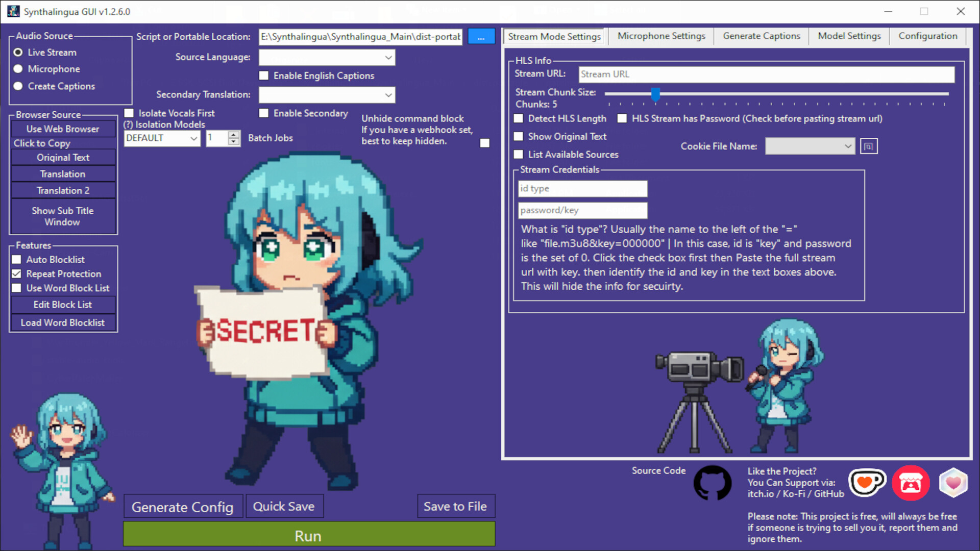
Task: Click the blue browse button for script location
Action: click(x=480, y=36)
